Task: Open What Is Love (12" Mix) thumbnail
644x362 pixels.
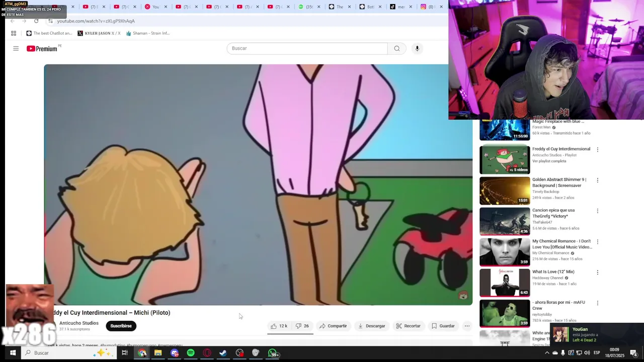Action: (505, 282)
